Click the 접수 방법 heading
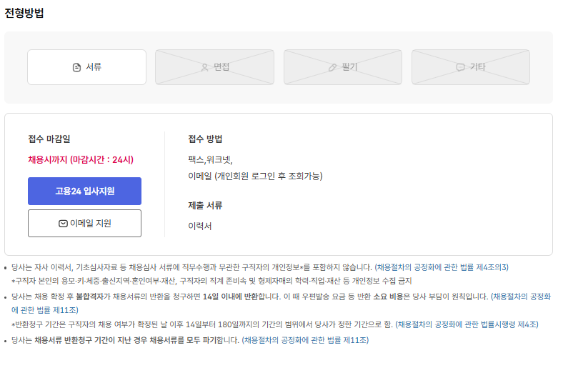 click(205, 139)
